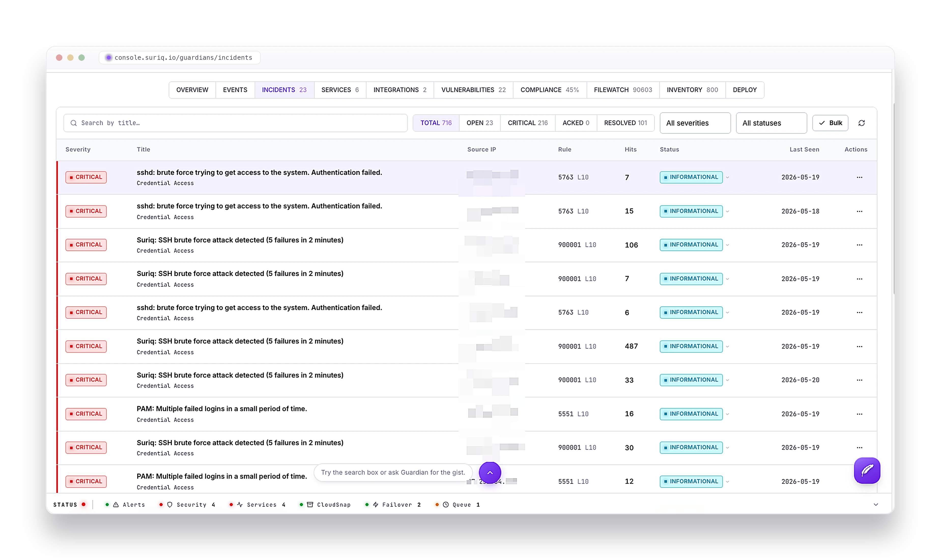The height and width of the screenshot is (560, 941).
Task: Open the 16-hit PAM multiple failed logins title
Action: (x=222, y=409)
